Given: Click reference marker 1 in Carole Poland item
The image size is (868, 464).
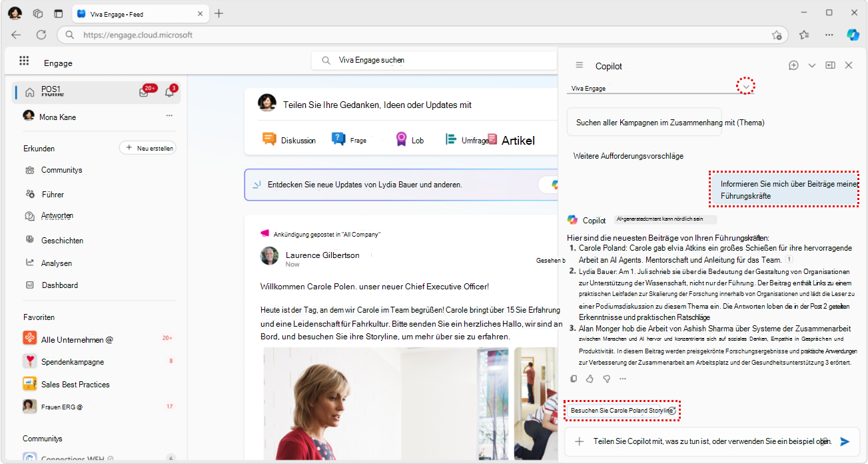Looking at the screenshot, I should click(x=789, y=260).
